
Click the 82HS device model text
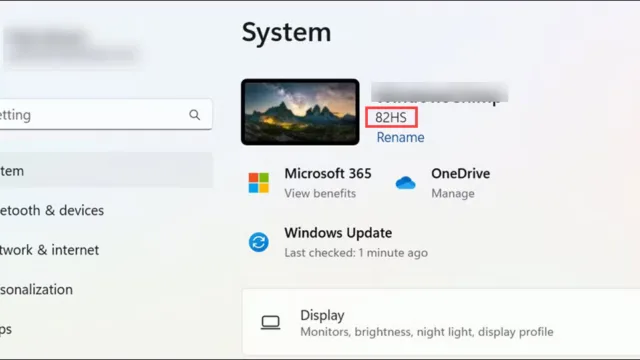[391, 118]
